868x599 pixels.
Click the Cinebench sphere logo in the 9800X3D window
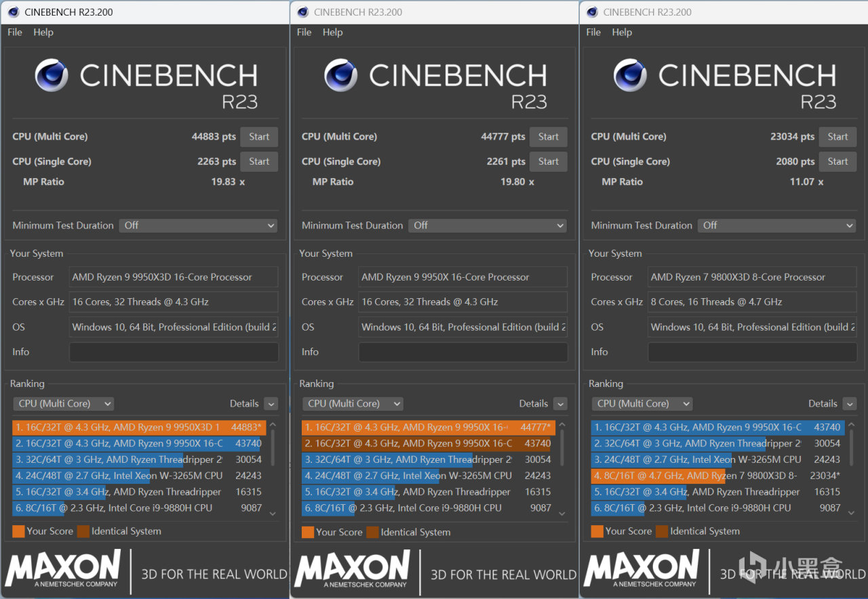(630, 75)
